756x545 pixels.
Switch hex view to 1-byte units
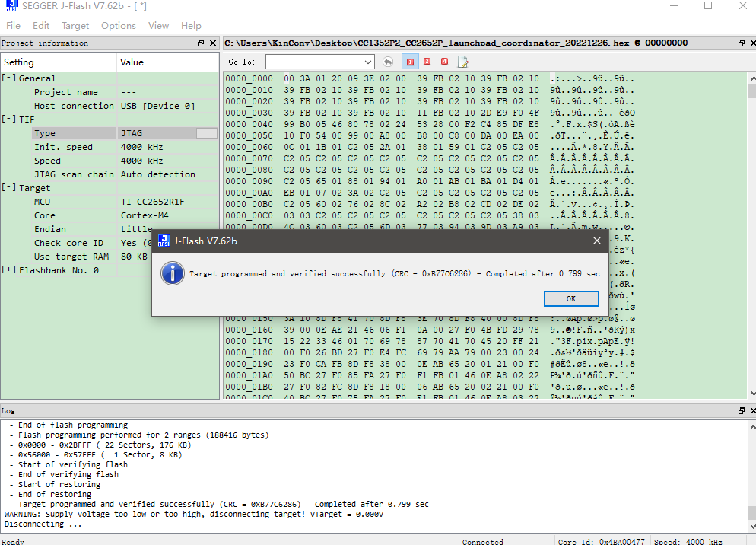(410, 62)
